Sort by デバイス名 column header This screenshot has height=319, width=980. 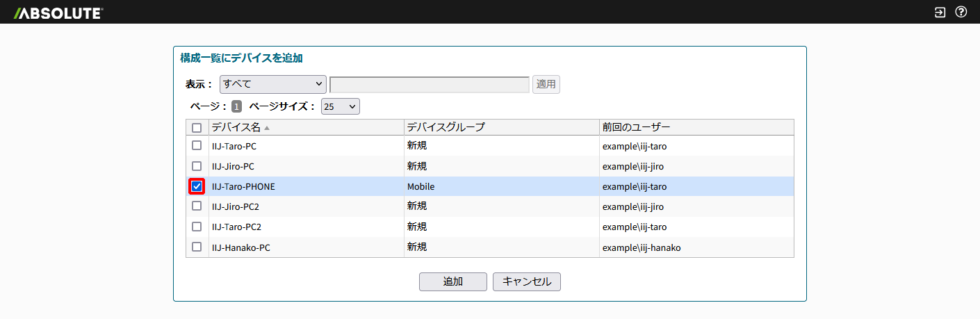tap(236, 127)
